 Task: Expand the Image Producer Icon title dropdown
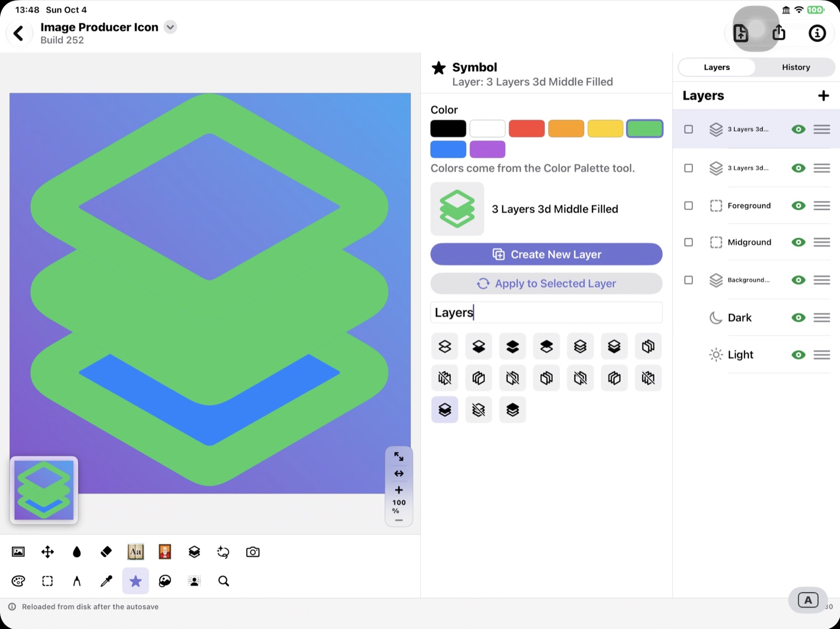(x=170, y=27)
